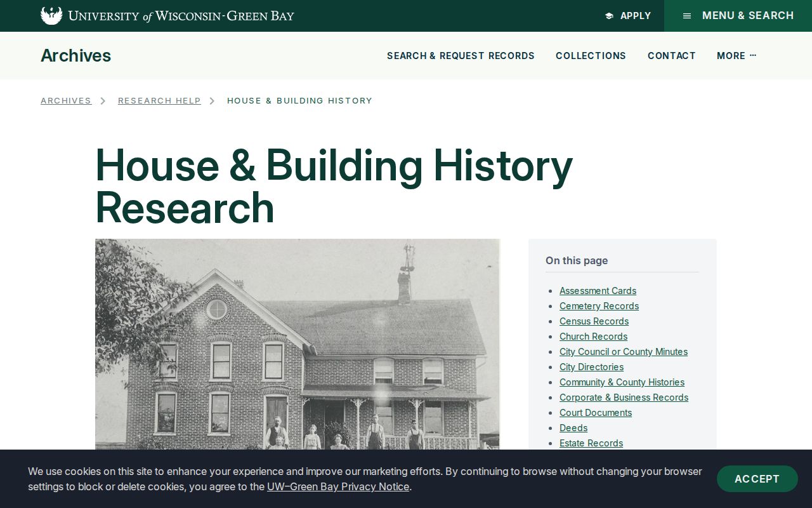The height and width of the screenshot is (508, 812).
Task: Click the On this page heading
Action: (577, 260)
